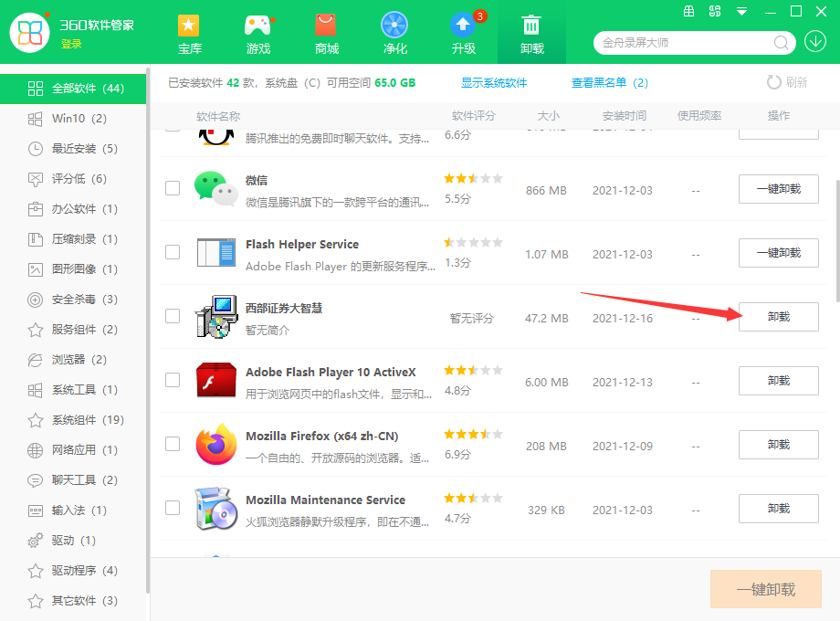
Task: Click the download manager arrow icon
Action: click(x=814, y=42)
